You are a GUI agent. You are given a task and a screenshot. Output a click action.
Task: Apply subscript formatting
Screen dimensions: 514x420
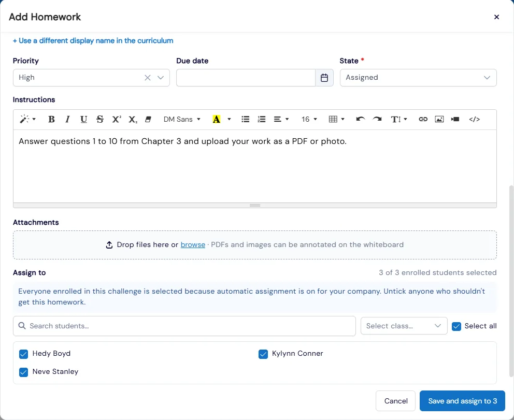pyautogui.click(x=133, y=119)
